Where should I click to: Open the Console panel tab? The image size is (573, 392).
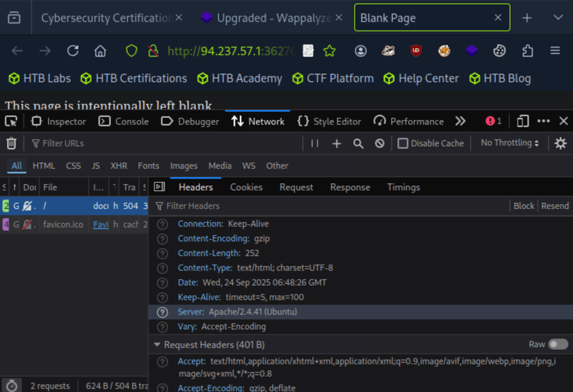pos(124,121)
